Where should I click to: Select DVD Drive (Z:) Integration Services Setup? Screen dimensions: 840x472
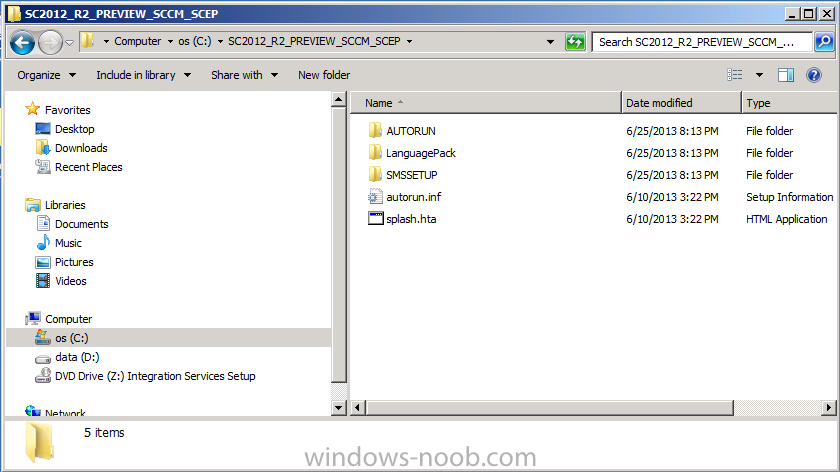tap(155, 376)
